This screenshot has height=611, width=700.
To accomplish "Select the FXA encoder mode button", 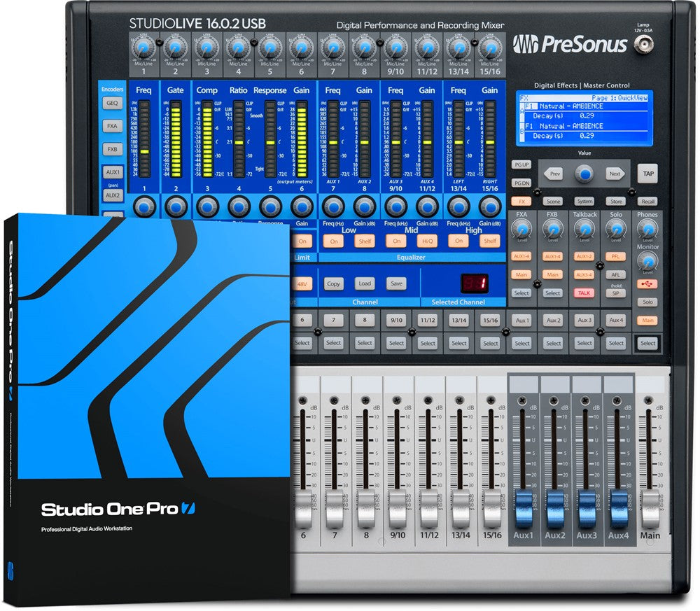I will [x=112, y=126].
